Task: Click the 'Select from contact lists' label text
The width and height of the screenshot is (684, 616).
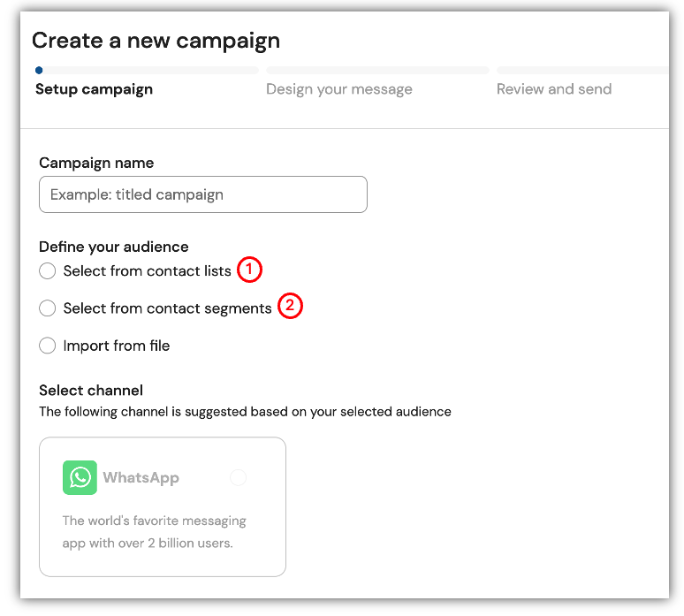Action: point(147,271)
